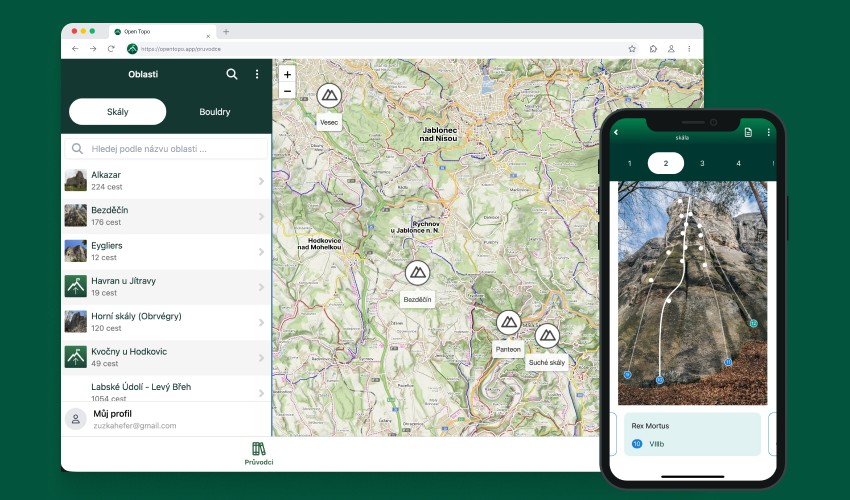
Task: Expand the Eygliers row arrow
Action: click(261, 252)
